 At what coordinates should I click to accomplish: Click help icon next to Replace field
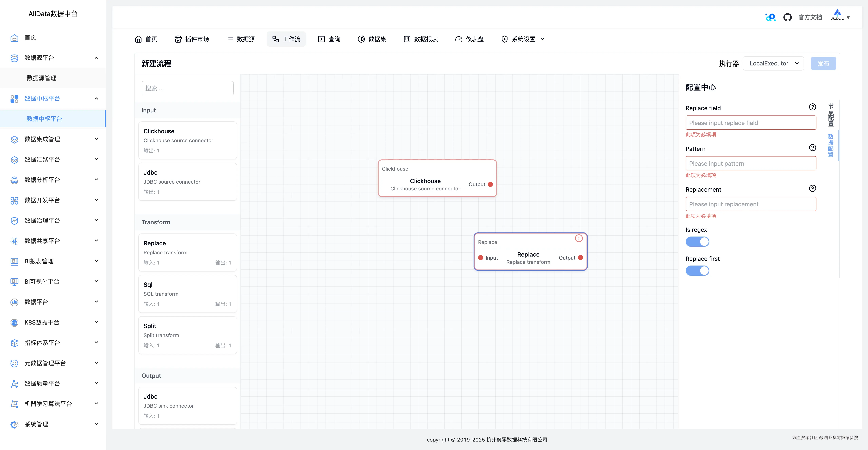[812, 107]
